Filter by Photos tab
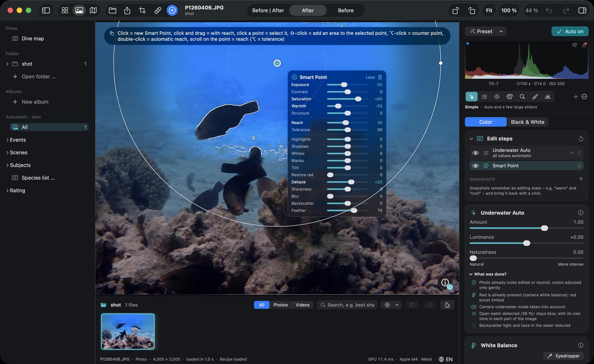The height and width of the screenshot is (364, 594). point(280,305)
